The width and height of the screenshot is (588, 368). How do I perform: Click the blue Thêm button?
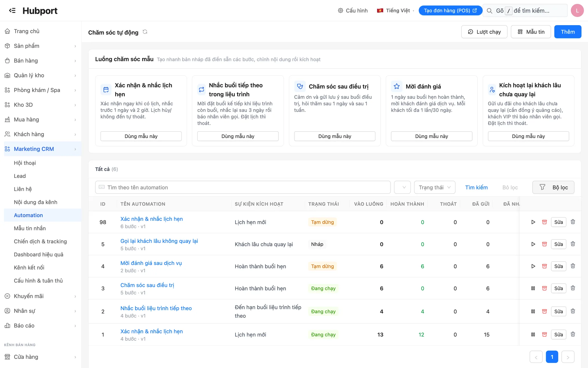pyautogui.click(x=567, y=32)
